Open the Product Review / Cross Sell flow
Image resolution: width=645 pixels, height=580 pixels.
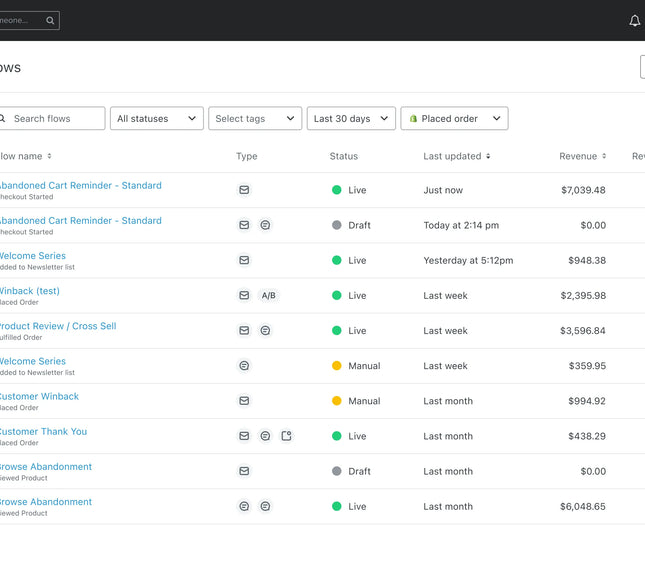(x=57, y=326)
